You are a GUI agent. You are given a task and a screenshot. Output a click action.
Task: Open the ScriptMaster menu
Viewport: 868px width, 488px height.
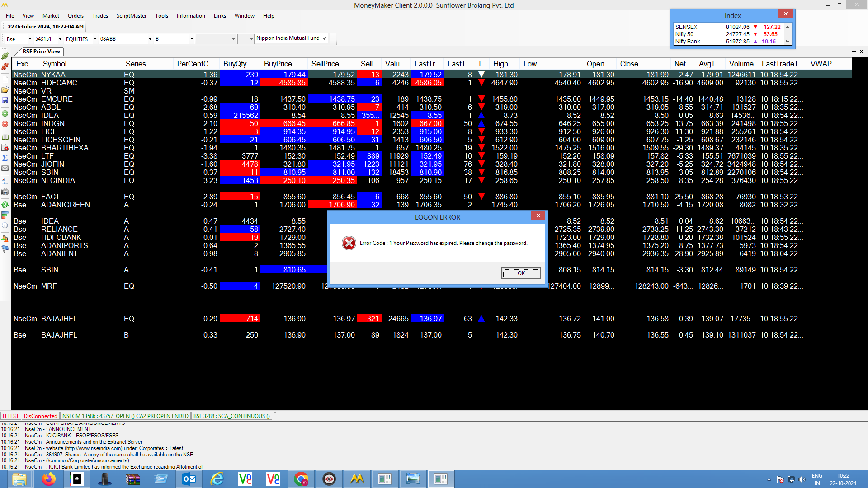[131, 16]
